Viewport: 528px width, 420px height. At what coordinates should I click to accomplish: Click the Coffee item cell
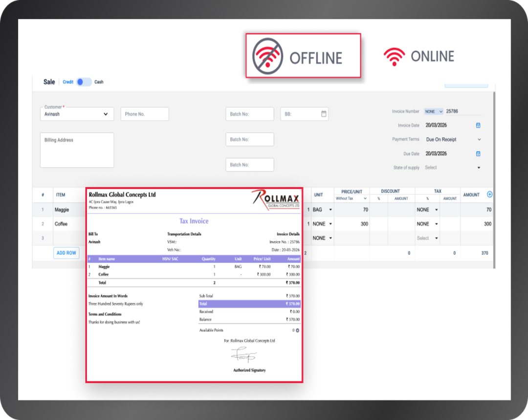[x=69, y=224]
